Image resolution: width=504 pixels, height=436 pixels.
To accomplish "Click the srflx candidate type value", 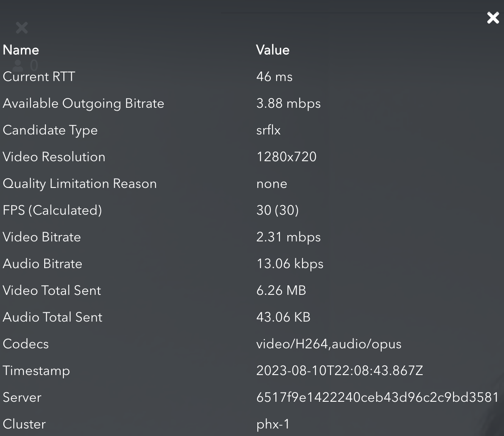I will (x=268, y=130).
